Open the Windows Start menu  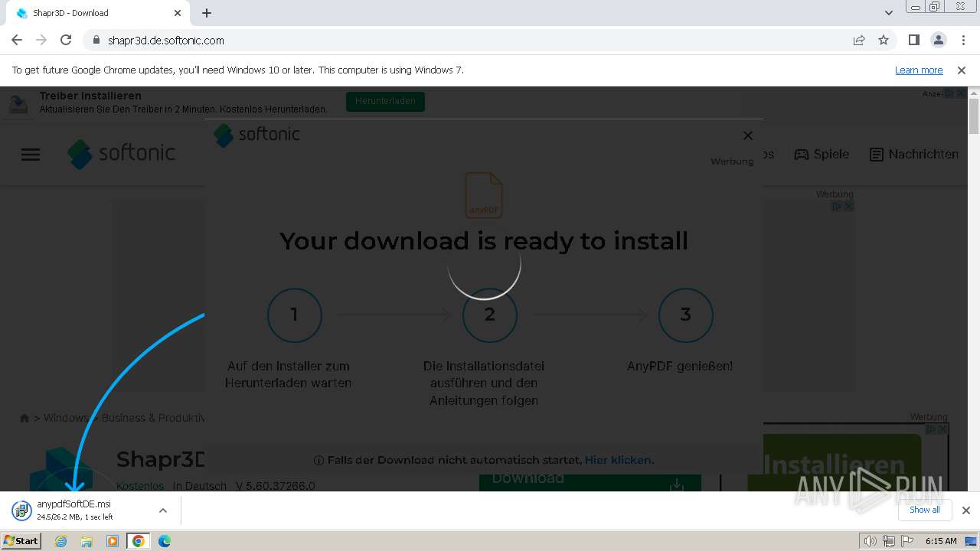[x=21, y=541]
